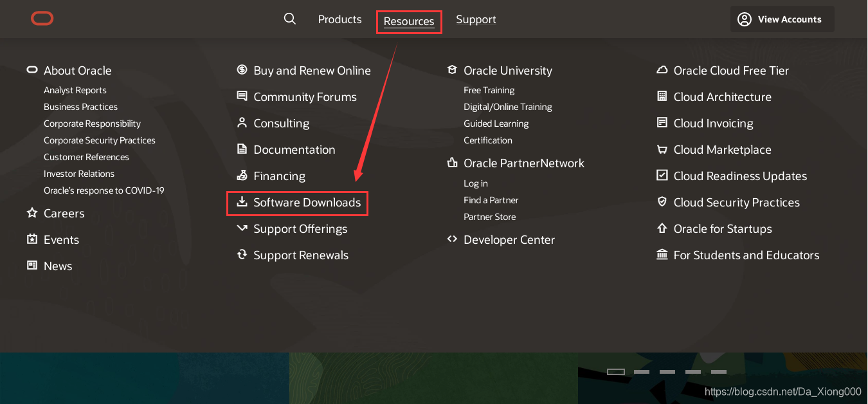
Task: Click the Cloud Invoicing document icon
Action: [x=662, y=122]
